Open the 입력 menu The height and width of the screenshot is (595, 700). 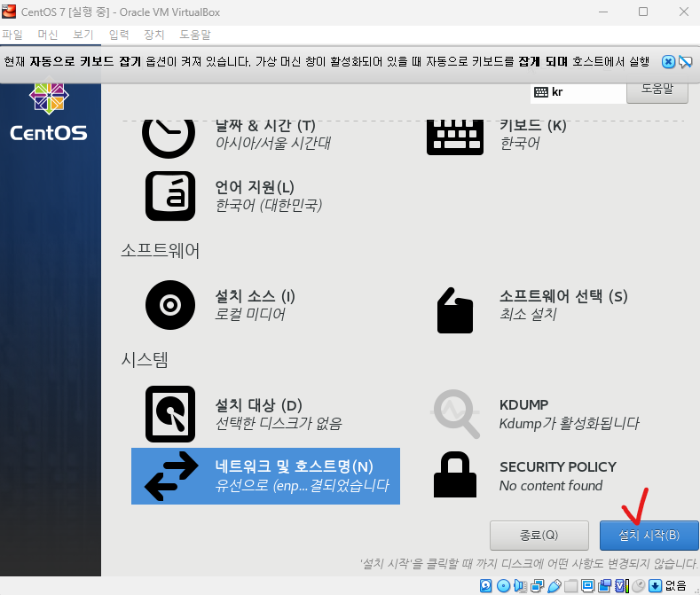click(x=119, y=35)
